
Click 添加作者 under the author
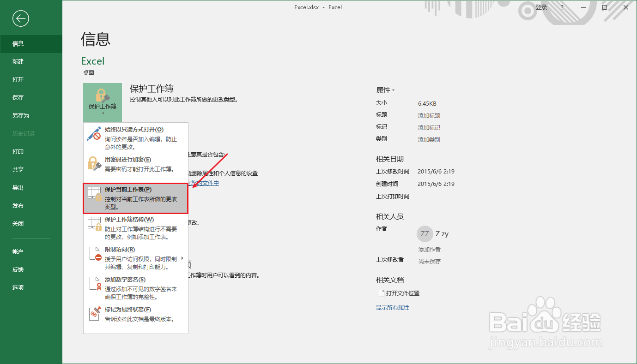coord(429,249)
